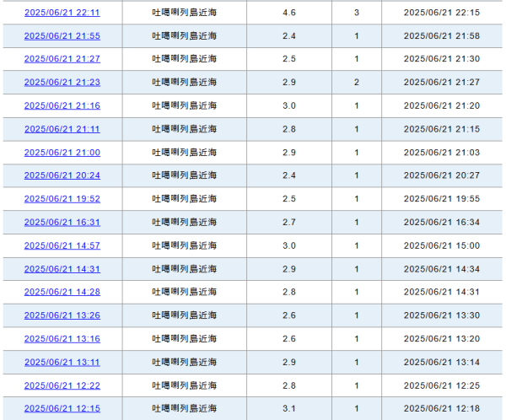The height and width of the screenshot is (420, 506).
Task: Open the 2025/06/21 12:22 link
Action: tap(62, 385)
